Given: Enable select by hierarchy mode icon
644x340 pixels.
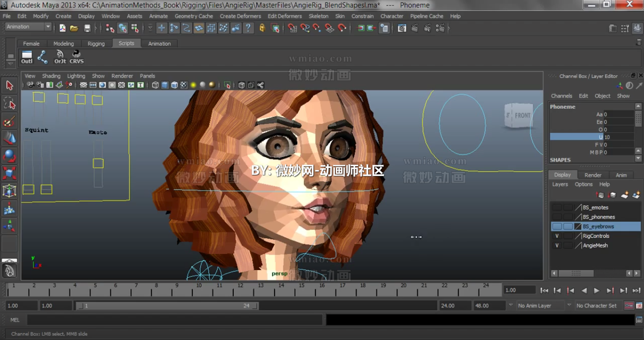Looking at the screenshot, I should [x=110, y=28].
